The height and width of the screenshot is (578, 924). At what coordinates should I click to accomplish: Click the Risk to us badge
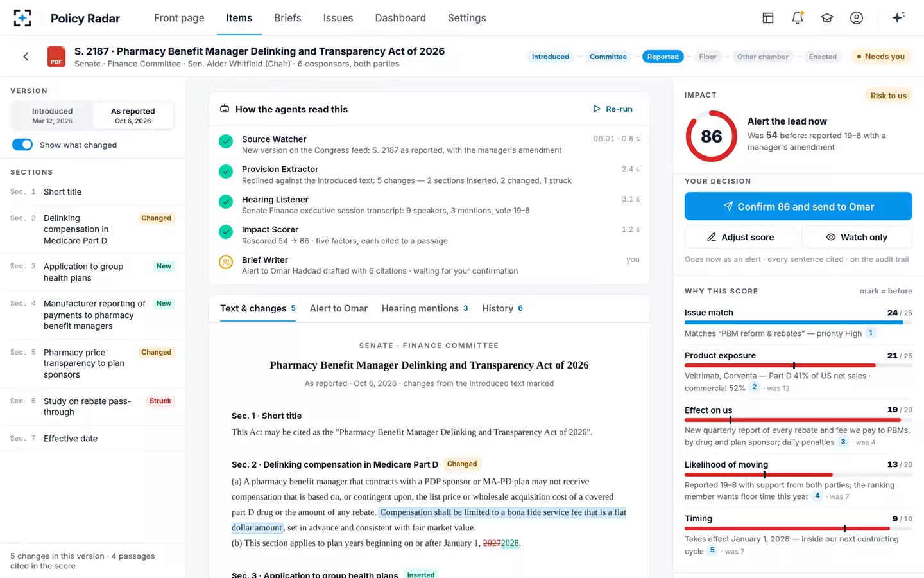pos(889,96)
